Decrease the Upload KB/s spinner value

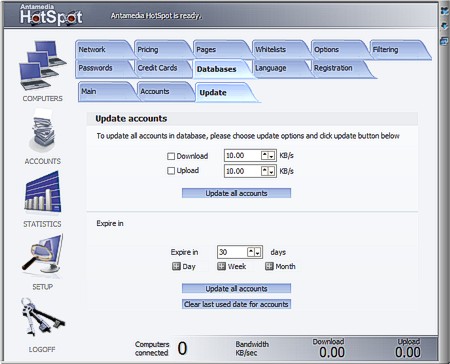click(271, 171)
